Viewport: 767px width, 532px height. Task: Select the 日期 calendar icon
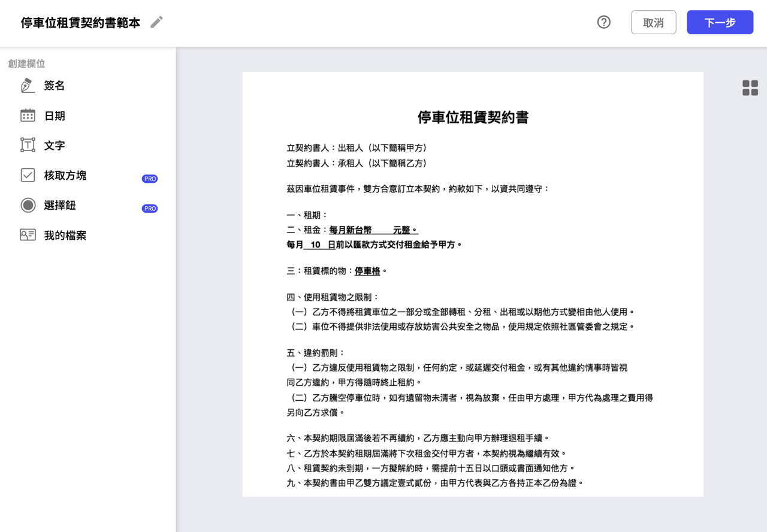pos(28,116)
